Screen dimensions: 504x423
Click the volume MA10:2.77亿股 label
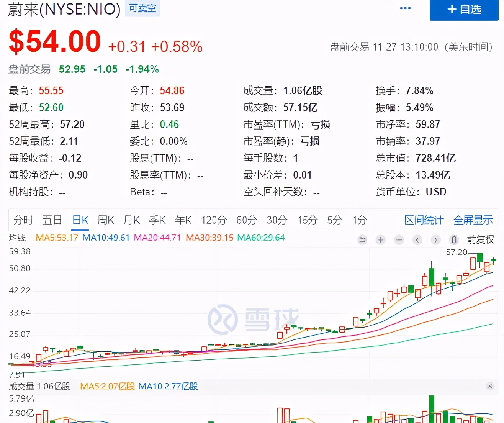pyautogui.click(x=168, y=386)
